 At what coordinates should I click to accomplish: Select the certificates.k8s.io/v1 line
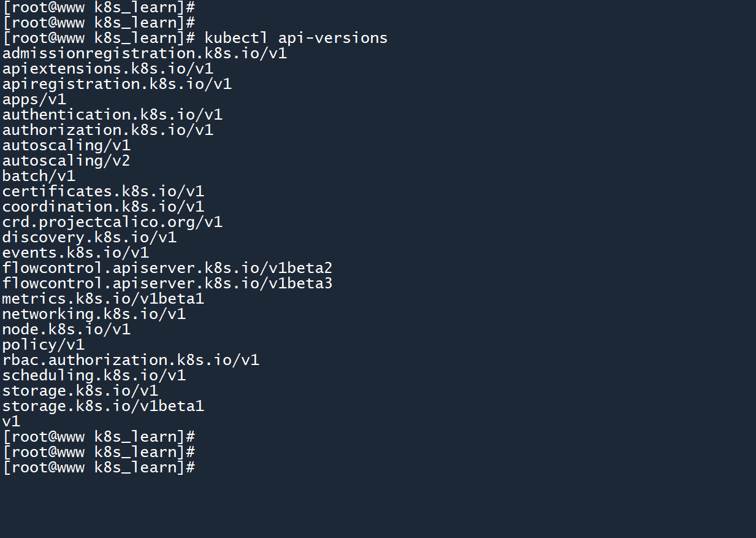pos(103,191)
